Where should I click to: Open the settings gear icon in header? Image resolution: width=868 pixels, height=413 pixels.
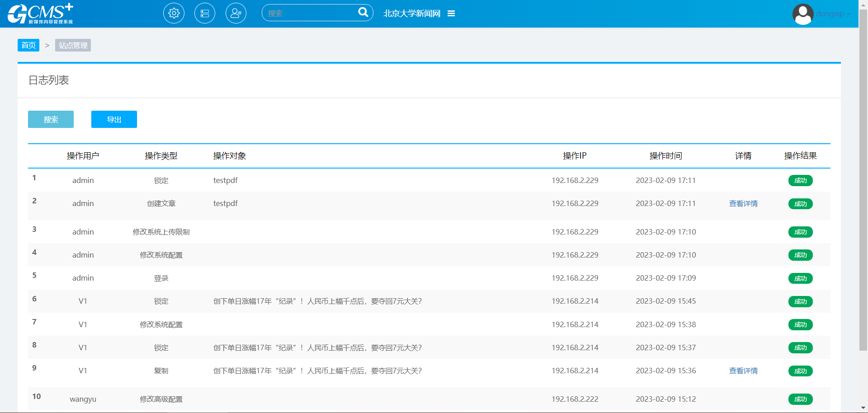[x=174, y=14]
